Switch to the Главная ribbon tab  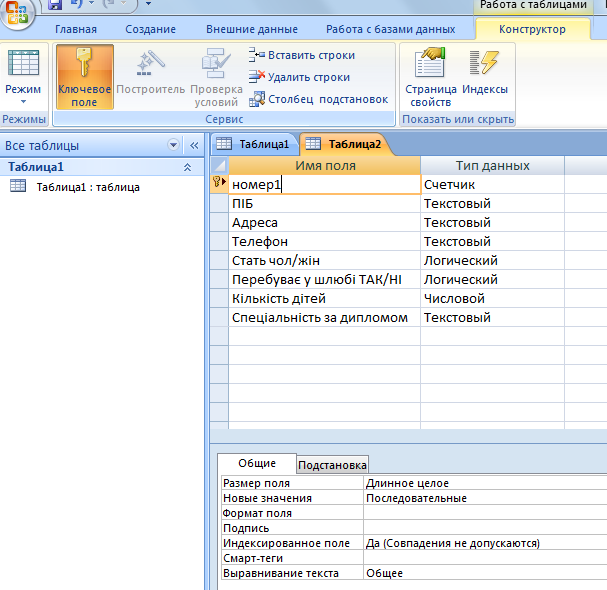(76, 29)
